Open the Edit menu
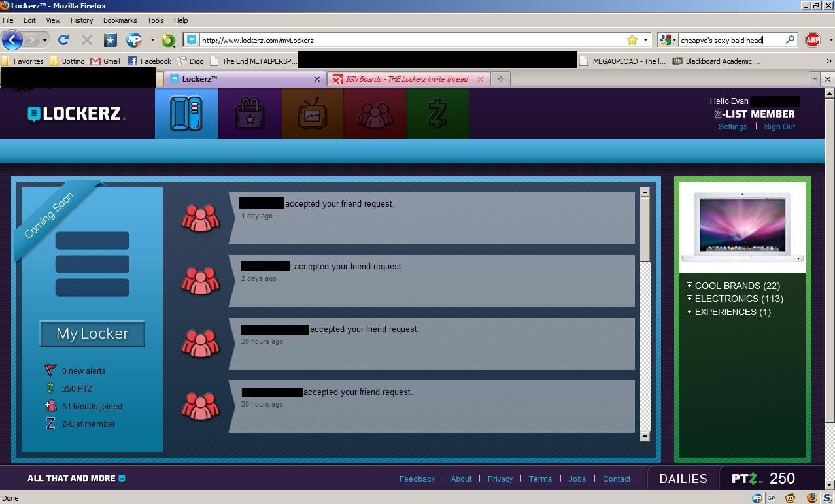Viewport: 835px width, 504px height. tap(29, 20)
